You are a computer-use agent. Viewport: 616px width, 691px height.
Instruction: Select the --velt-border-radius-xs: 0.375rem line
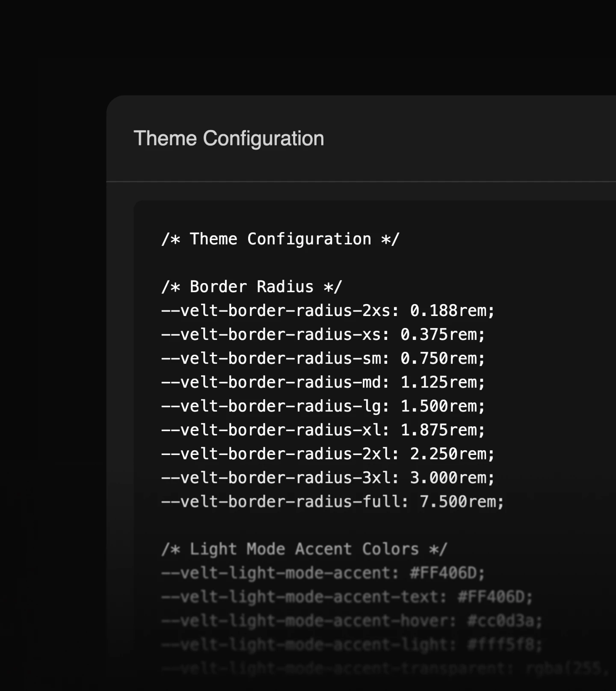click(323, 334)
